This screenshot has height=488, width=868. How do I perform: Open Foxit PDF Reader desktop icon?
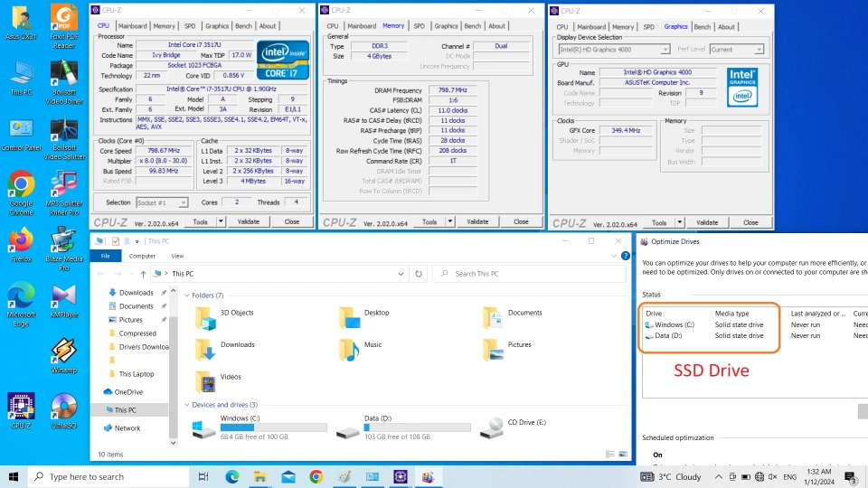click(x=63, y=26)
